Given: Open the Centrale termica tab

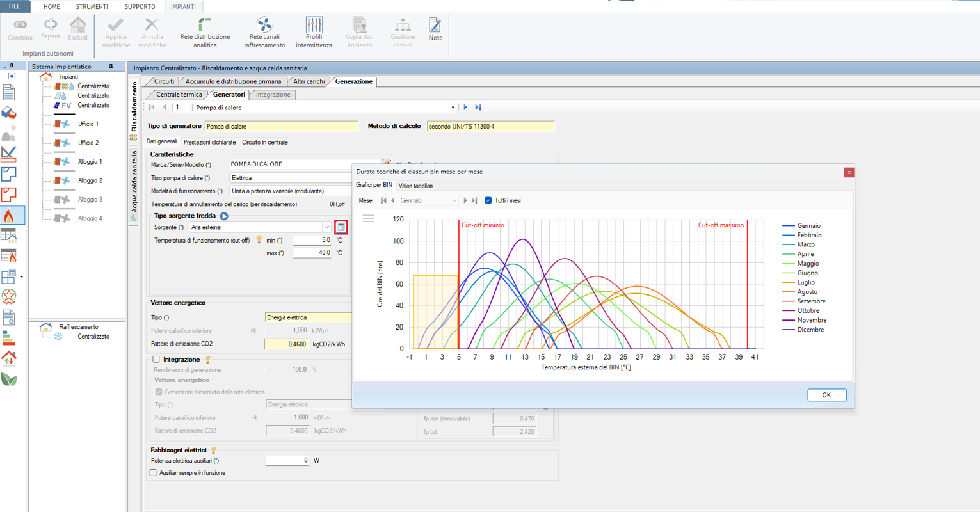Looking at the screenshot, I should point(179,94).
